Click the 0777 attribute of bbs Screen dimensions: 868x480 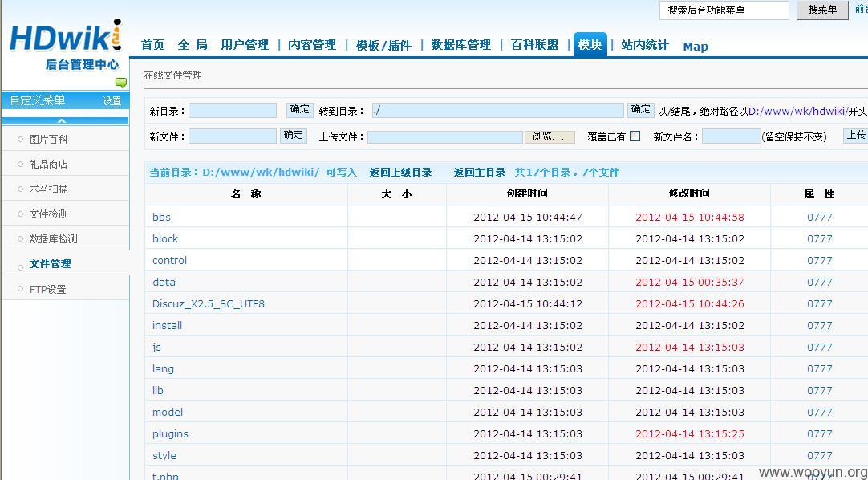pyautogui.click(x=819, y=218)
